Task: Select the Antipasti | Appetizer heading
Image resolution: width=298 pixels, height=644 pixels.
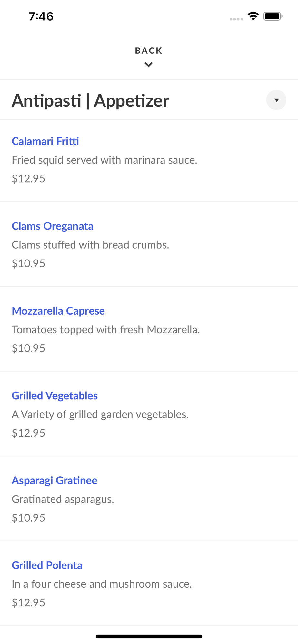Action: 90,100
